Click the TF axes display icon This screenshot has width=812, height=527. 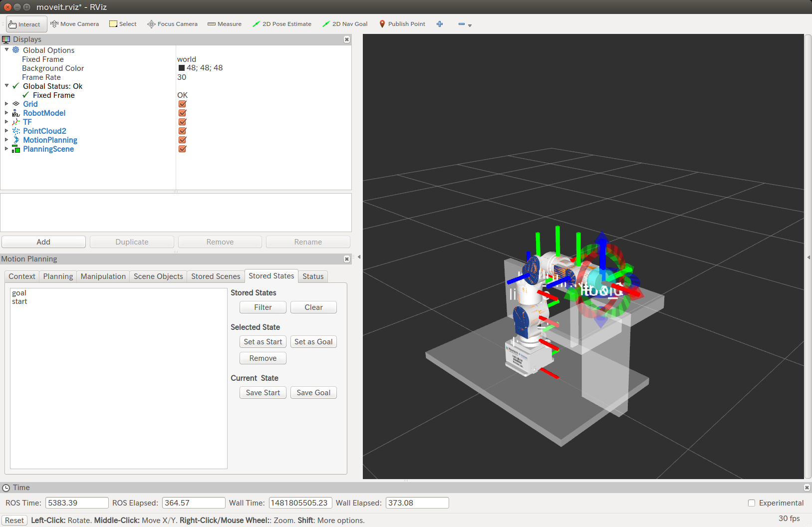[x=16, y=122]
